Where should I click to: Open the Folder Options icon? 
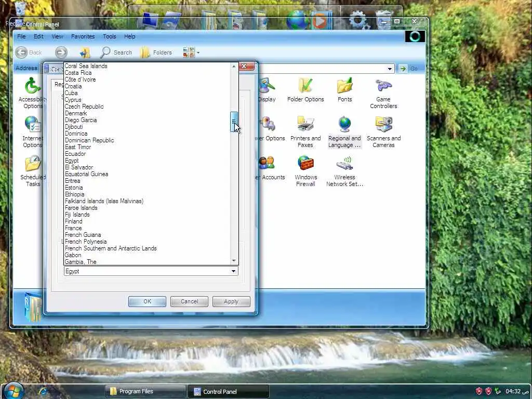point(305,90)
